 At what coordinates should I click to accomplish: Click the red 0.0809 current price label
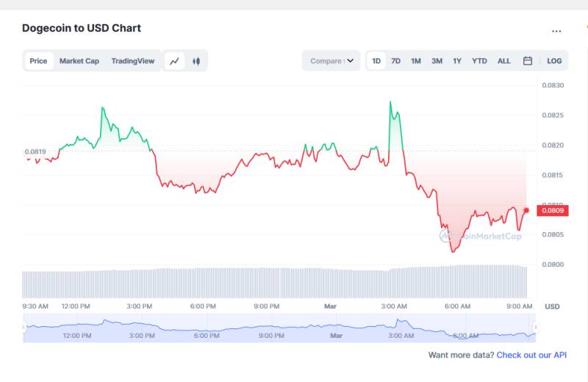point(553,210)
